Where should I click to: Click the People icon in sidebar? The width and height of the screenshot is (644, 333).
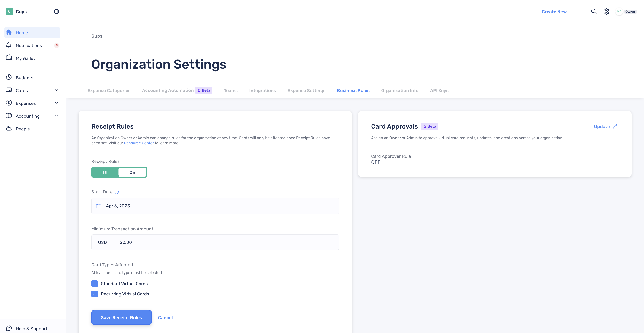click(9, 128)
